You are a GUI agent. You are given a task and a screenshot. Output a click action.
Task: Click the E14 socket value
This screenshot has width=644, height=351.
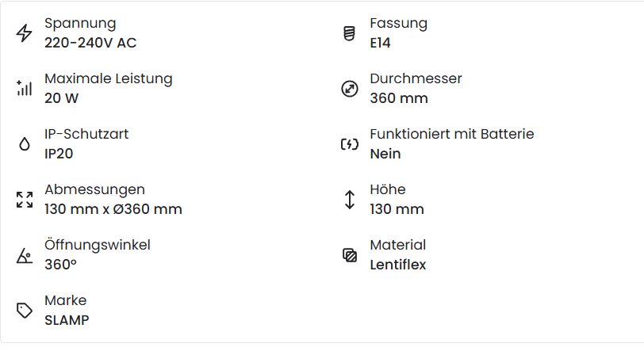coord(381,43)
